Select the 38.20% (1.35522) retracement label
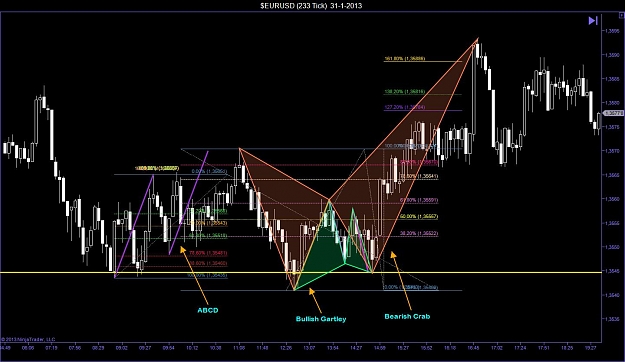This screenshot has height=362, width=625. [x=419, y=233]
